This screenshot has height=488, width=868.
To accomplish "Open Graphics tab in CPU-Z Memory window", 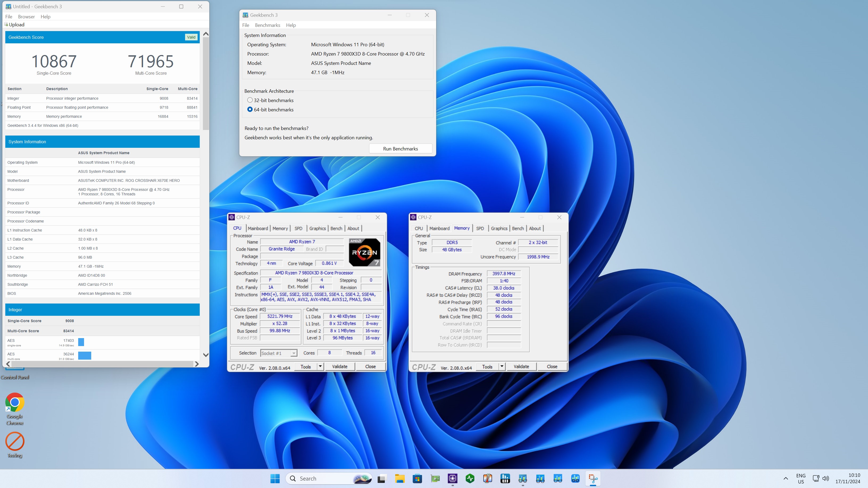I will click(499, 228).
